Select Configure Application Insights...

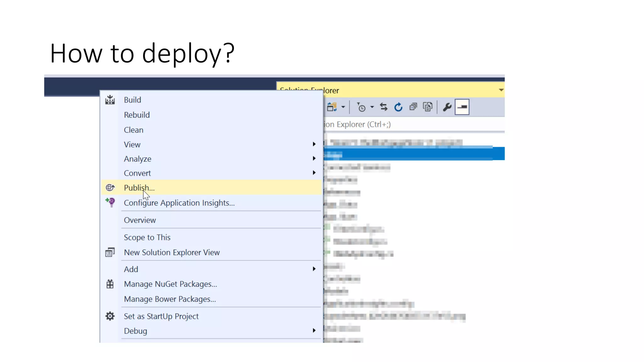coord(211,203)
